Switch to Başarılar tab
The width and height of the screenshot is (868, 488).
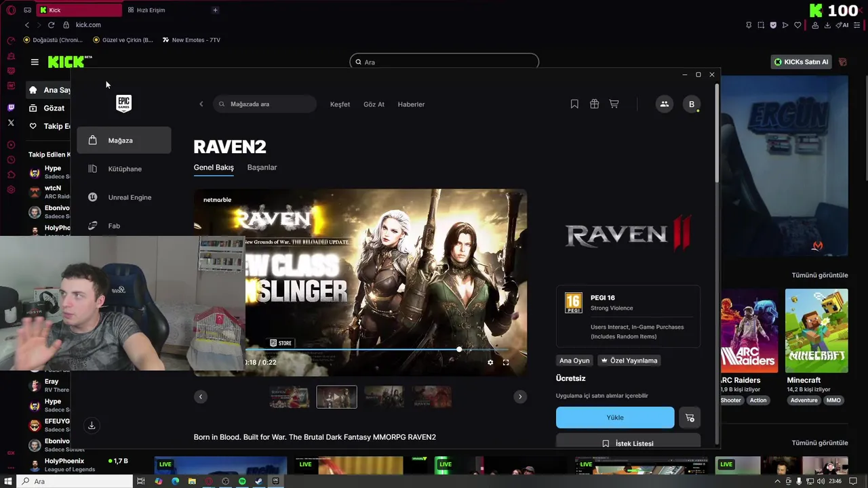[x=262, y=167]
